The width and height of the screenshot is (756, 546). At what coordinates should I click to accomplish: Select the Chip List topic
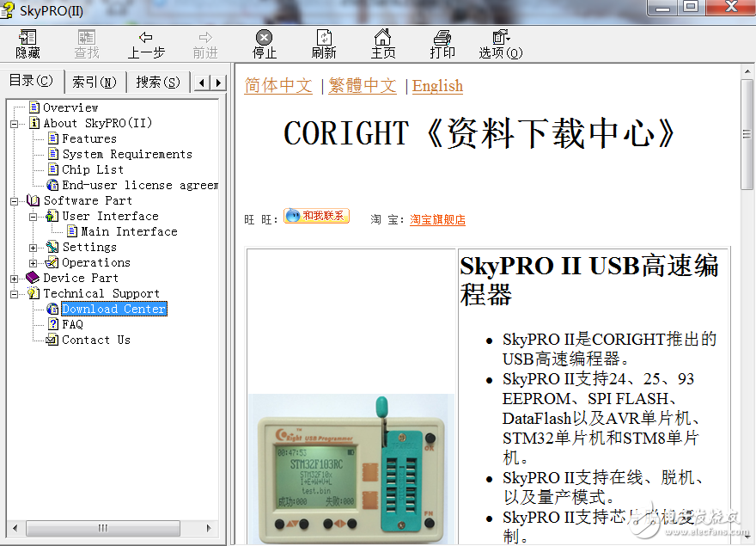(x=93, y=170)
